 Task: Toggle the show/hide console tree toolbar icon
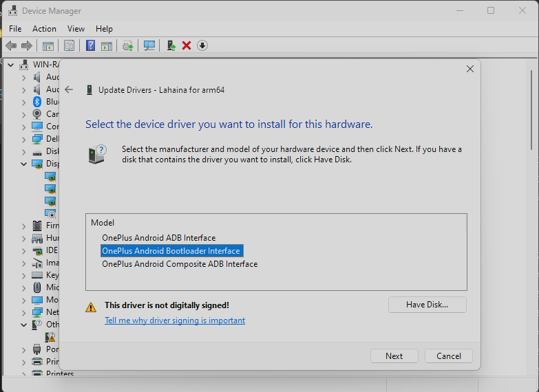(48, 45)
